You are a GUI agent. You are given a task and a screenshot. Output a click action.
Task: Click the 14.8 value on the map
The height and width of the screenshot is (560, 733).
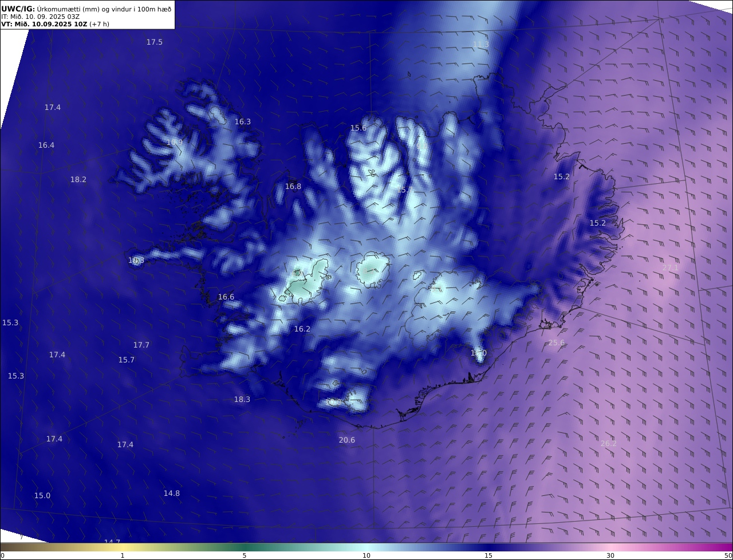pyautogui.click(x=172, y=494)
